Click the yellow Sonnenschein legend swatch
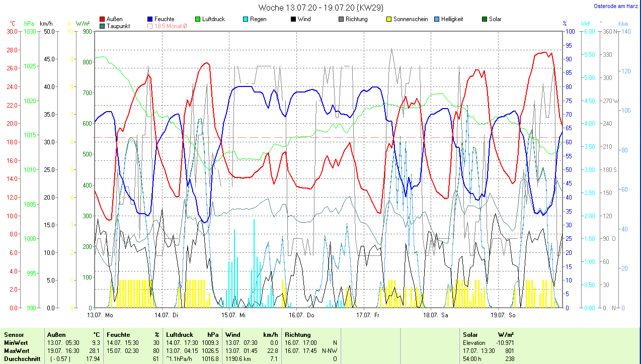The image size is (641, 364). [389, 19]
